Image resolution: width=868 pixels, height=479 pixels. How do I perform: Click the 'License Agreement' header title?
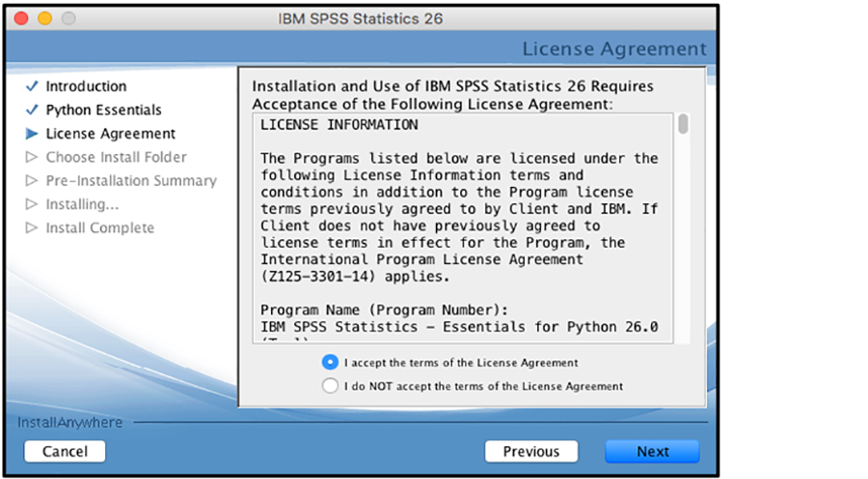coord(614,49)
